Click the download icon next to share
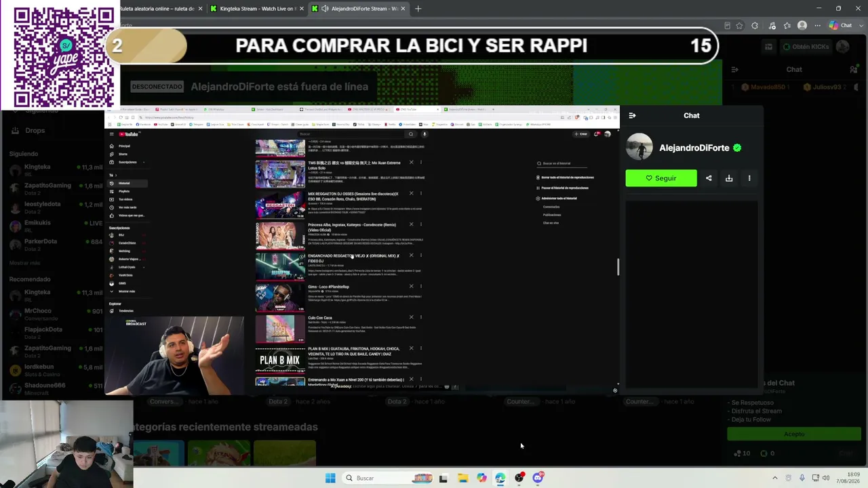The image size is (868, 488). [x=729, y=178]
